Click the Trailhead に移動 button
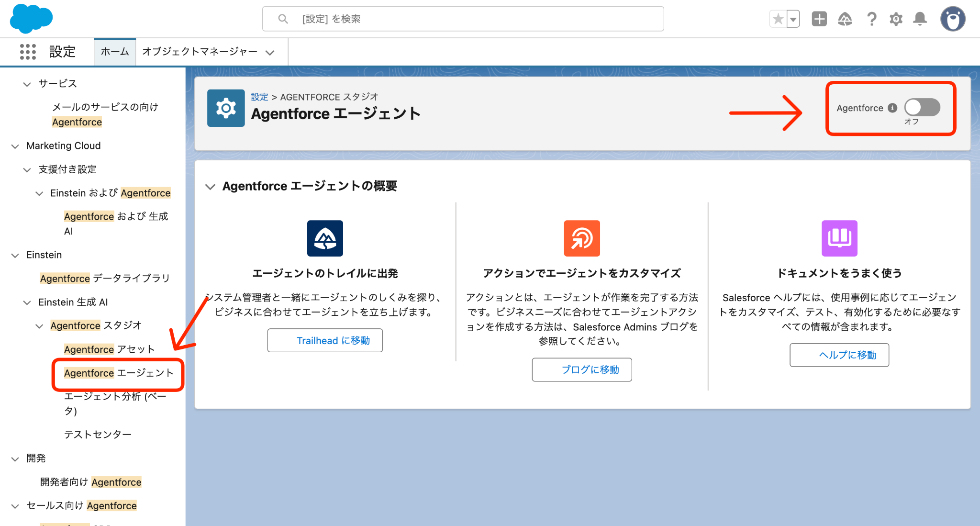 tap(325, 340)
